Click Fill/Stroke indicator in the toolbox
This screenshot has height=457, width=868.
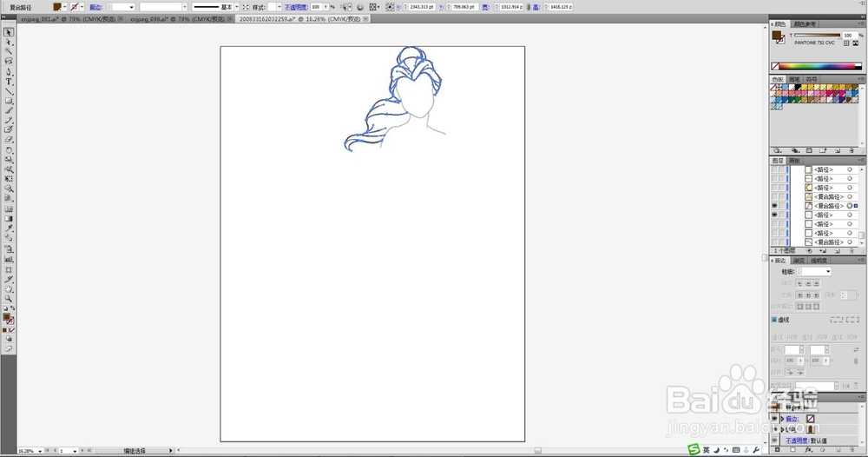click(x=9, y=319)
